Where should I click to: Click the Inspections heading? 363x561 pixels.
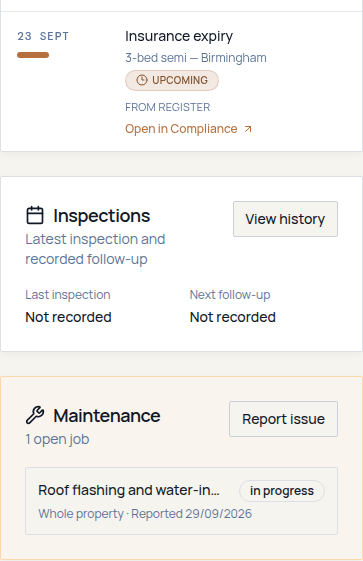(x=102, y=216)
